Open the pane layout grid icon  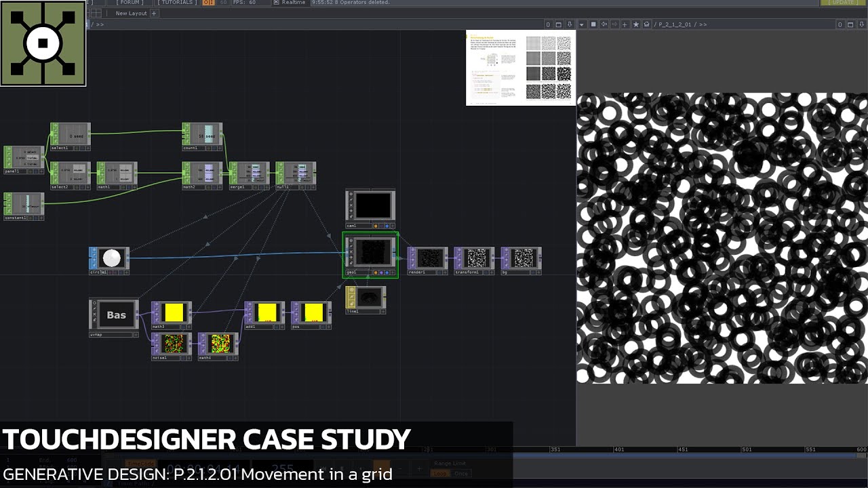pyautogui.click(x=96, y=13)
